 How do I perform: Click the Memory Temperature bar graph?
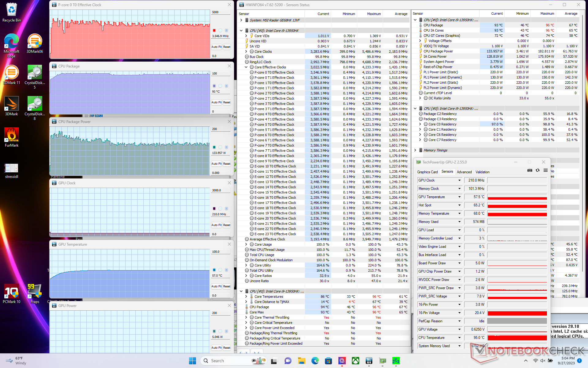click(x=517, y=213)
